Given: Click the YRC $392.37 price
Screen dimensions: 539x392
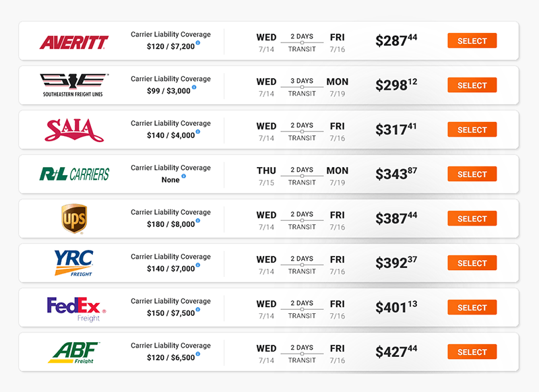Looking at the screenshot, I should coord(396,263).
